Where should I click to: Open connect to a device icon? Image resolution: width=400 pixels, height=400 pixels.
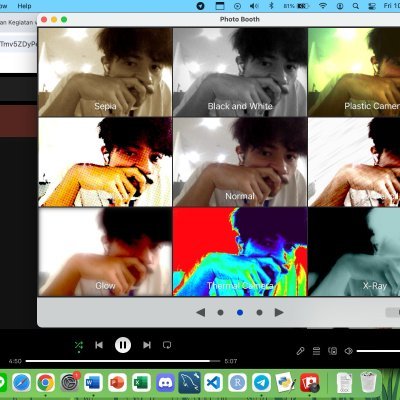(332, 351)
